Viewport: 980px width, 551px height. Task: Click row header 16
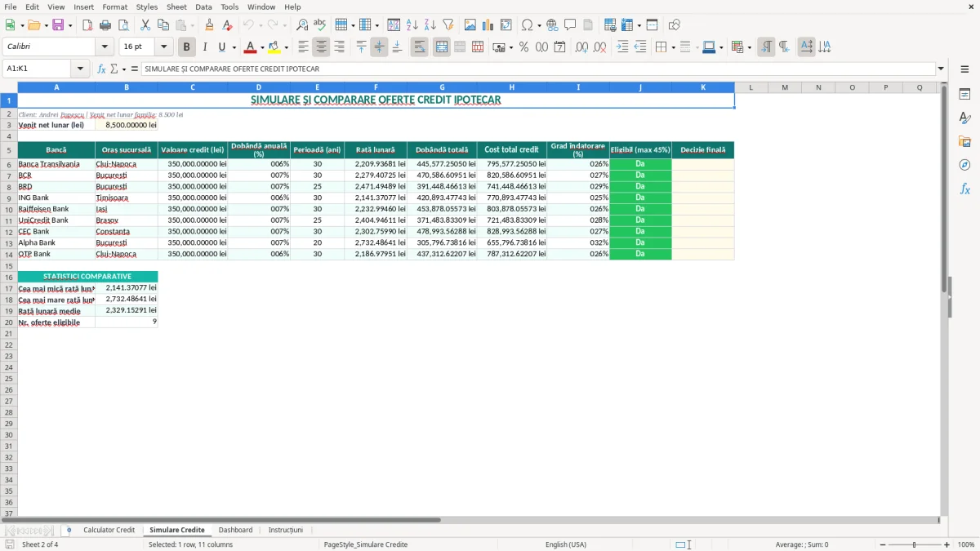[x=9, y=277]
